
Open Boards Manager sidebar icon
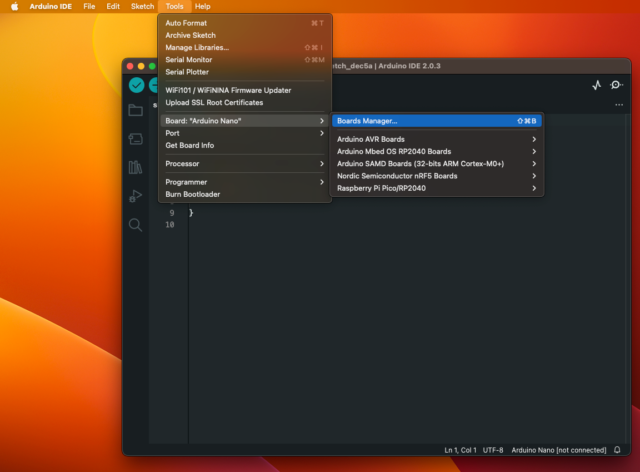(135, 138)
